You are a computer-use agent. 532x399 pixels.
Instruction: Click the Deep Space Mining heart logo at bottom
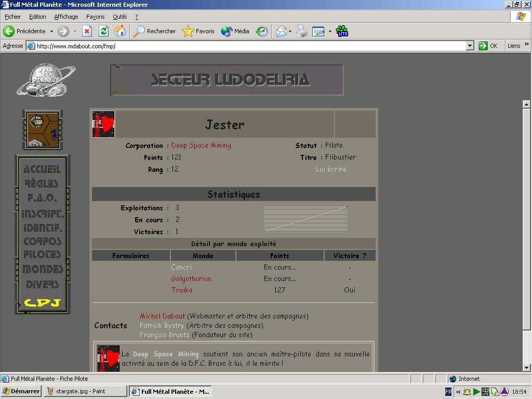pos(109,358)
